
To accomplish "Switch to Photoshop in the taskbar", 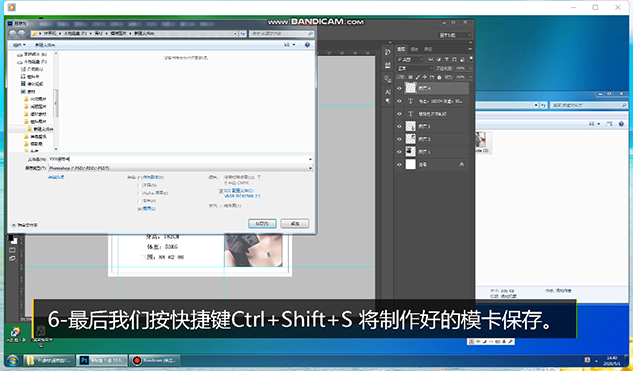I will click(x=102, y=360).
